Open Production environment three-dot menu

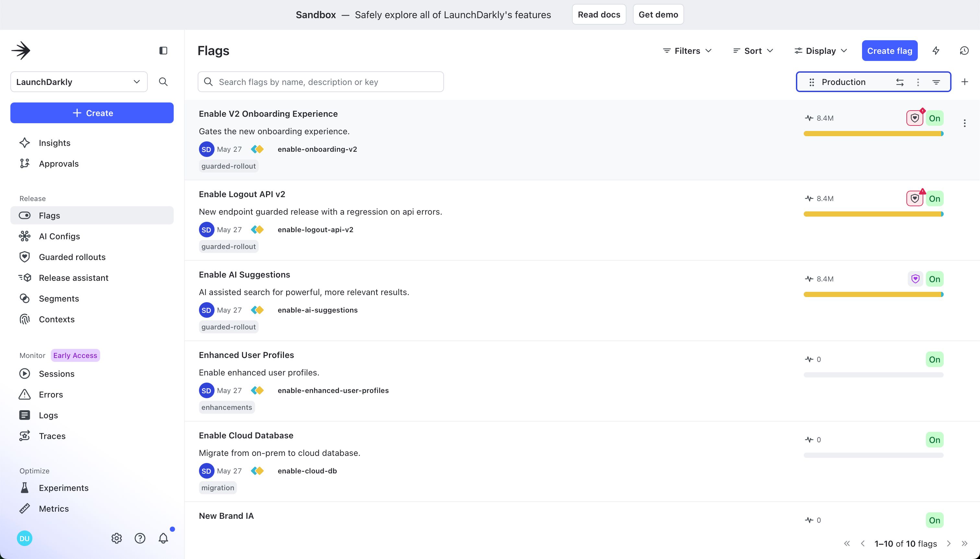click(x=918, y=82)
